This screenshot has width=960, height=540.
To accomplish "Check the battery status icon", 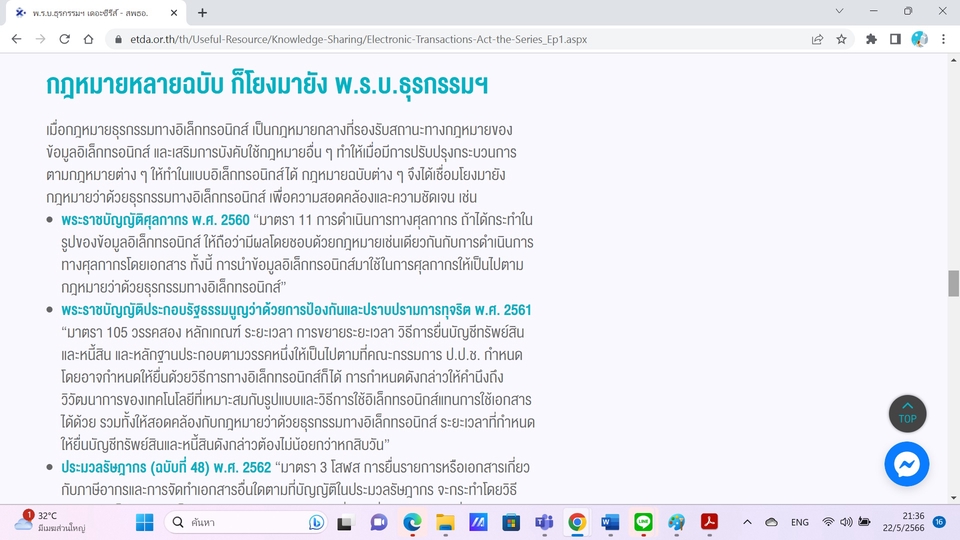I will click(864, 522).
